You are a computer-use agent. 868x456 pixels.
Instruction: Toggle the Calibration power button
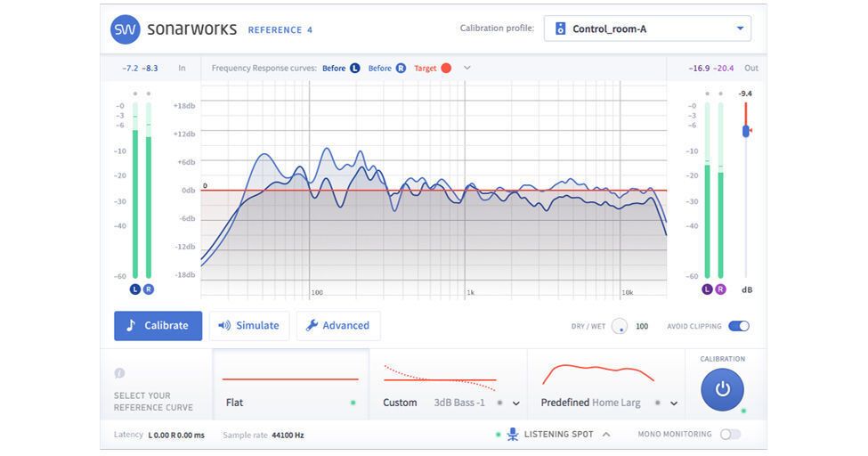[722, 389]
